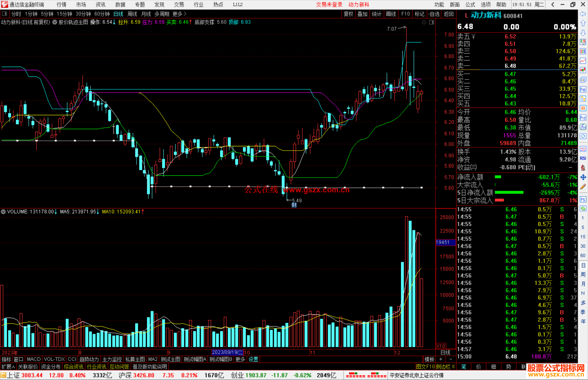Toggle the panel layout icon left of 分时
Image resolution: width=588 pixels, height=380 pixels.
click(x=5, y=14)
